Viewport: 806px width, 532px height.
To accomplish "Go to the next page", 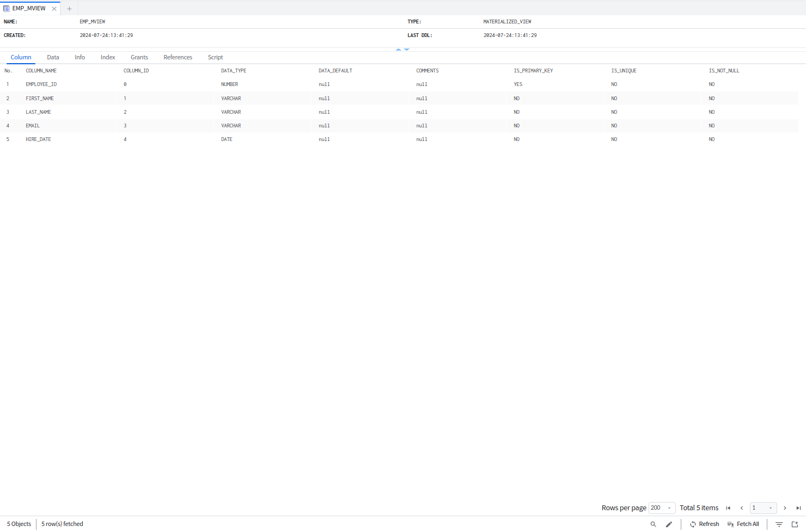I will coord(785,508).
